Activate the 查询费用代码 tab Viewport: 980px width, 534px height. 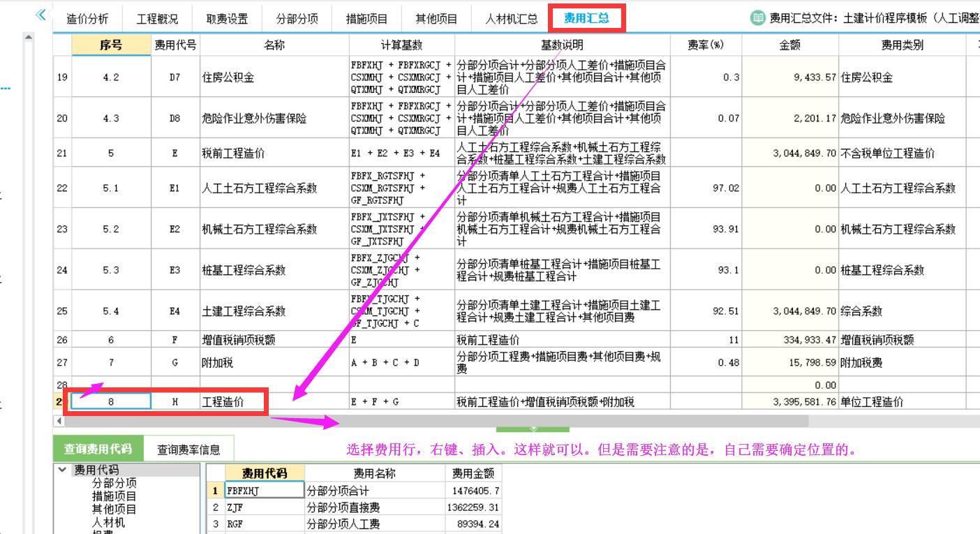point(98,449)
